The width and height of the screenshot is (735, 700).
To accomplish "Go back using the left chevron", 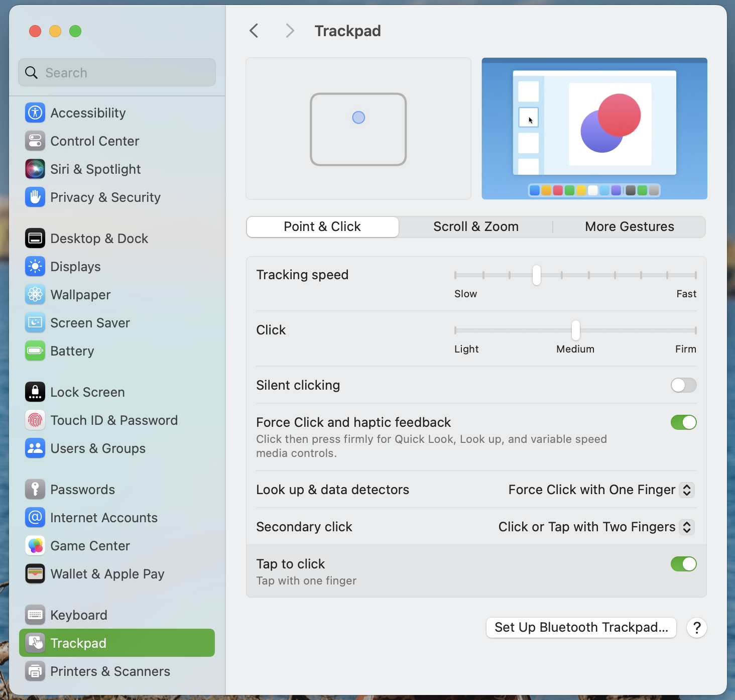I will [x=254, y=31].
